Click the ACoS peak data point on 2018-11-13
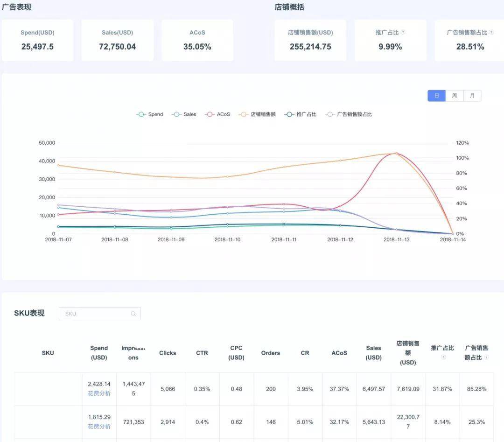Viewport: 504px width, 442px height. click(396, 154)
